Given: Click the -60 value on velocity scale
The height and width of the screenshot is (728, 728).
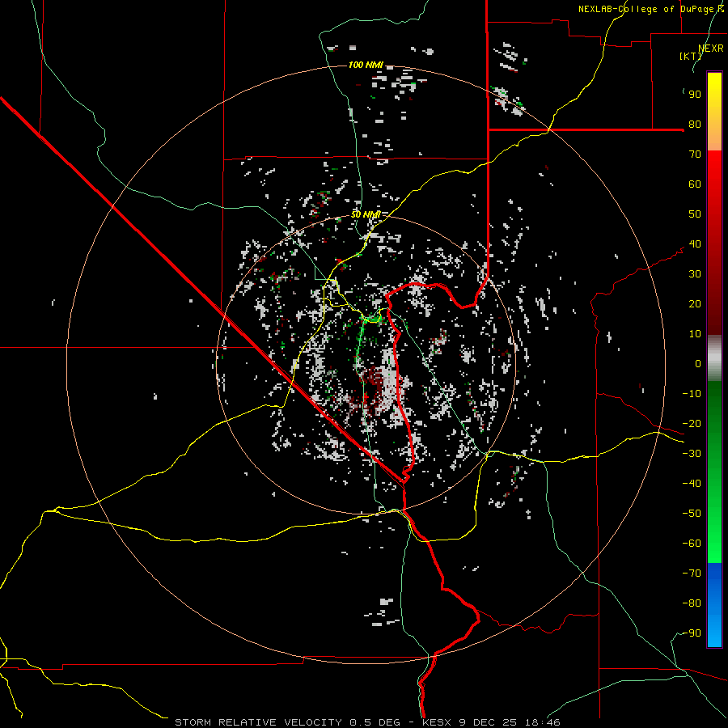Looking at the screenshot, I should (x=692, y=544).
